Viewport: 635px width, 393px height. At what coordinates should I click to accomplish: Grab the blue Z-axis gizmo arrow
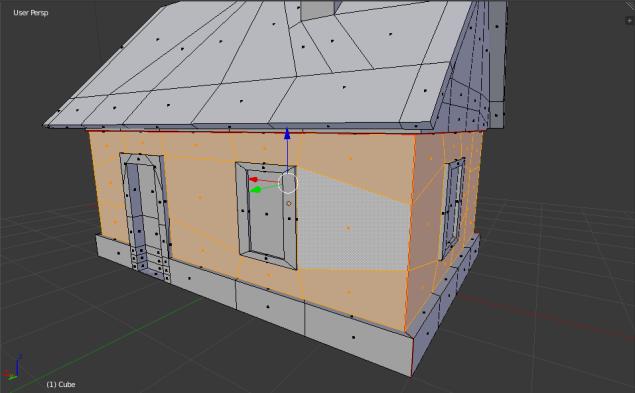point(287,134)
